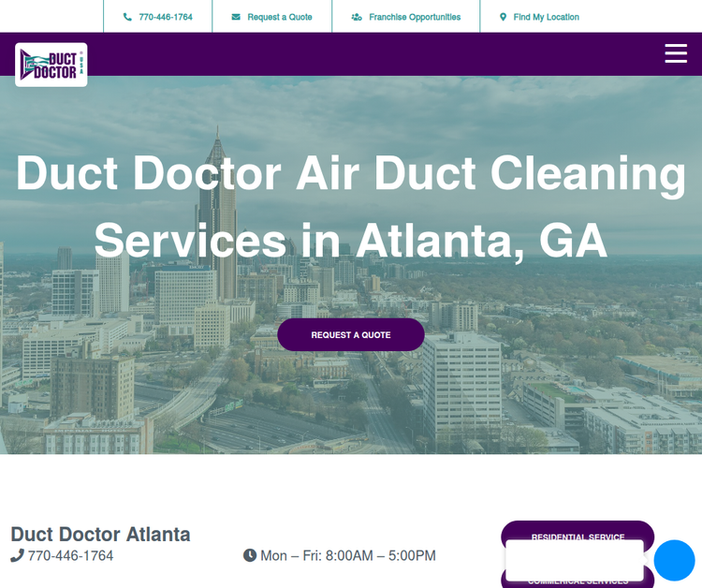
Task: Click the Commercial Services button
Action: point(578,583)
